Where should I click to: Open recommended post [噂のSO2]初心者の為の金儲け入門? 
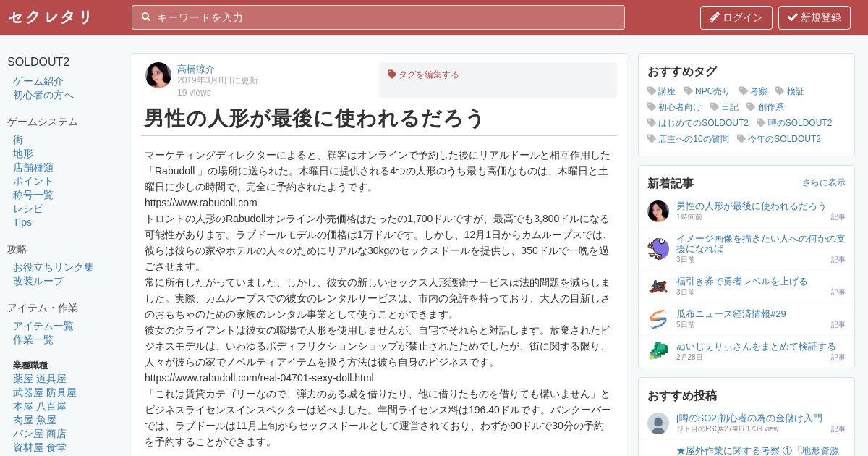point(749,418)
